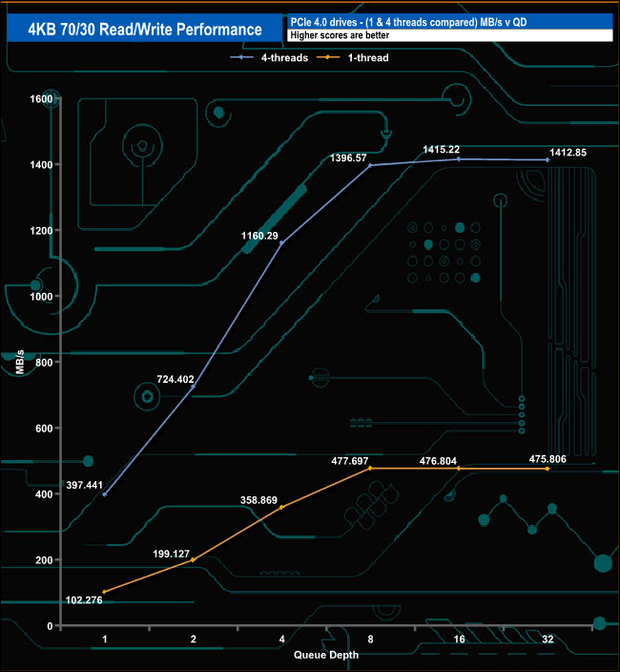Click the 1-thread data point at queue depth 32
620x672 pixels.
click(x=548, y=469)
